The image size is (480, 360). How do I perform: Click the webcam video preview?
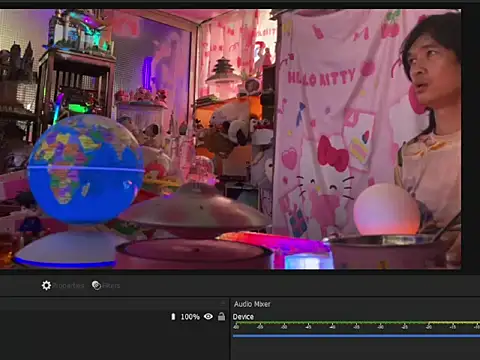tap(230, 139)
